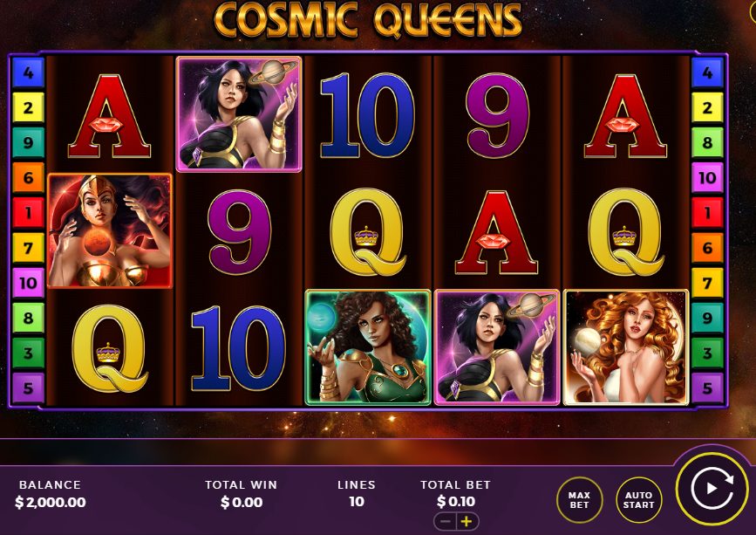Click the MAX BET button
Viewport: 756px width, 535px height.
[x=579, y=500]
